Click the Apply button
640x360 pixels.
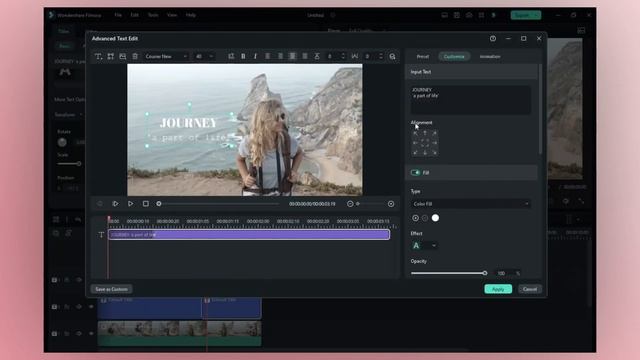498,289
